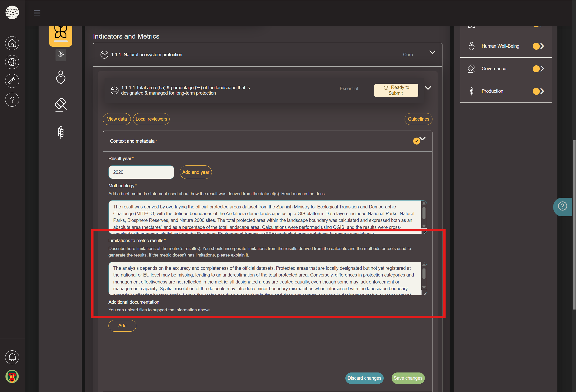Toggle the Production status indicator
The image size is (576, 392).
pyautogui.click(x=536, y=91)
